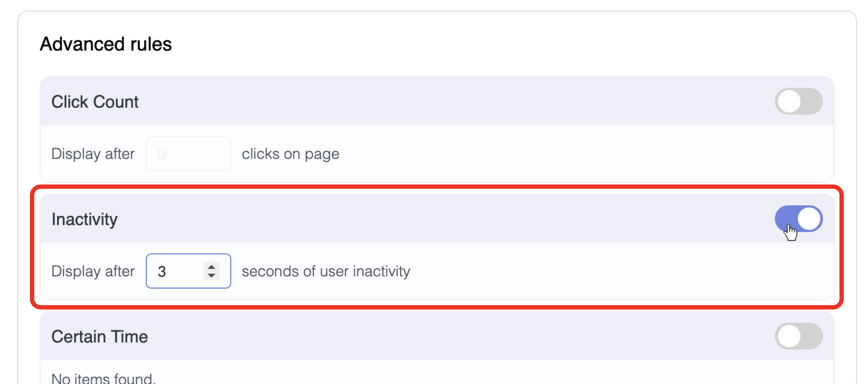
Task: Click the Click Count section title
Action: coord(95,102)
